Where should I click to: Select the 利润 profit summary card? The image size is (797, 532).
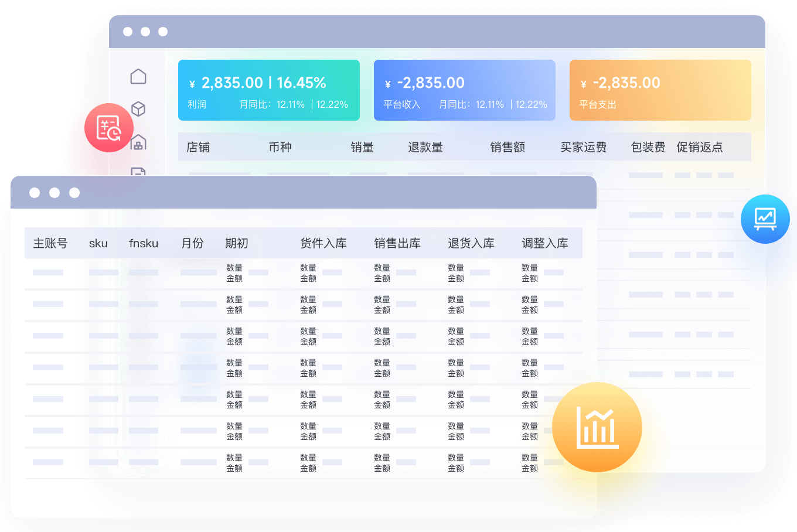click(x=268, y=90)
